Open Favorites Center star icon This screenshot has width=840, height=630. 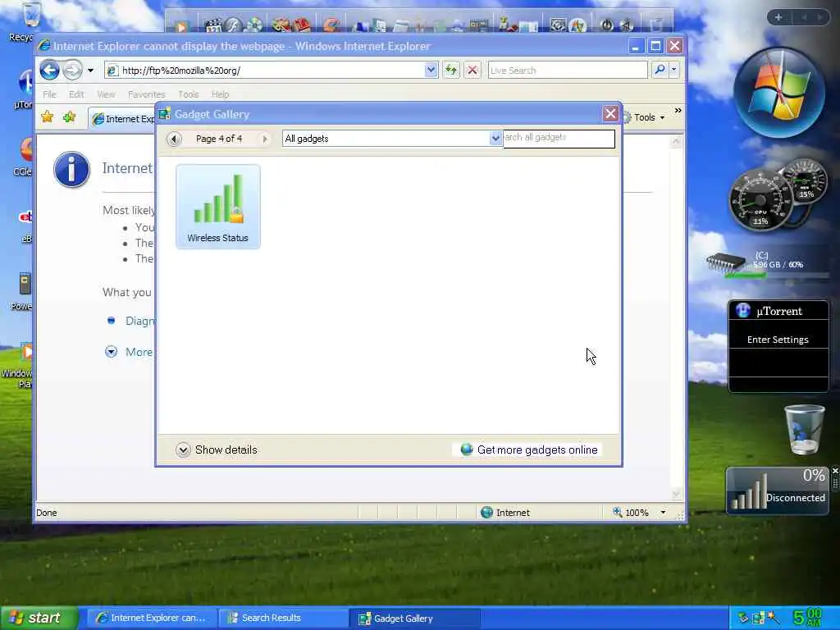[x=47, y=116]
